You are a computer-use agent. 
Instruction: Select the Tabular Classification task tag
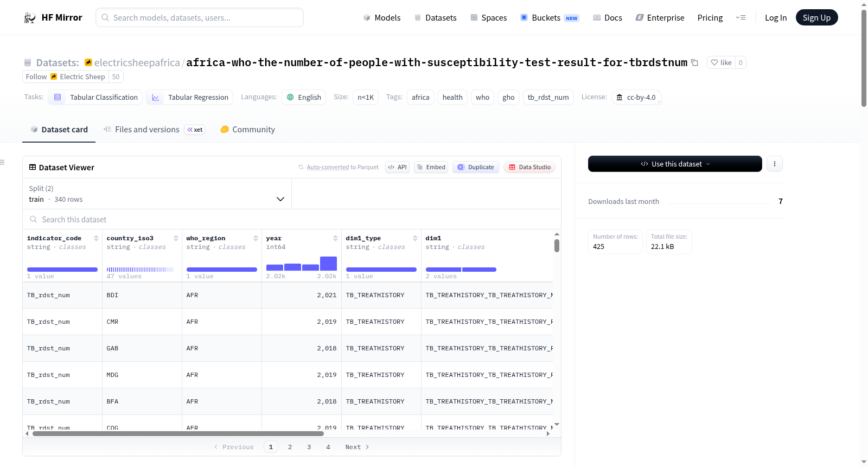click(x=95, y=98)
